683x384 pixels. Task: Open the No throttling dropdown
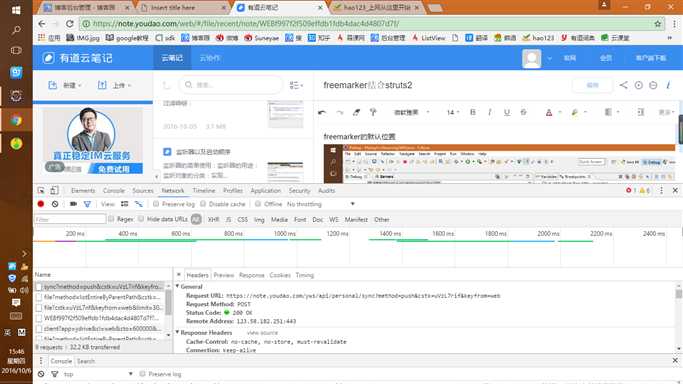click(x=320, y=204)
